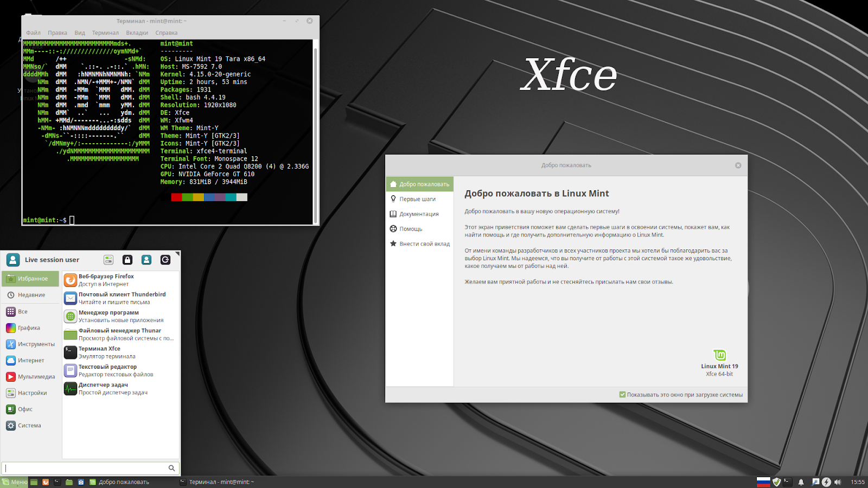Click the volume speaker tray icon
The width and height of the screenshot is (868, 488).
[x=838, y=482]
